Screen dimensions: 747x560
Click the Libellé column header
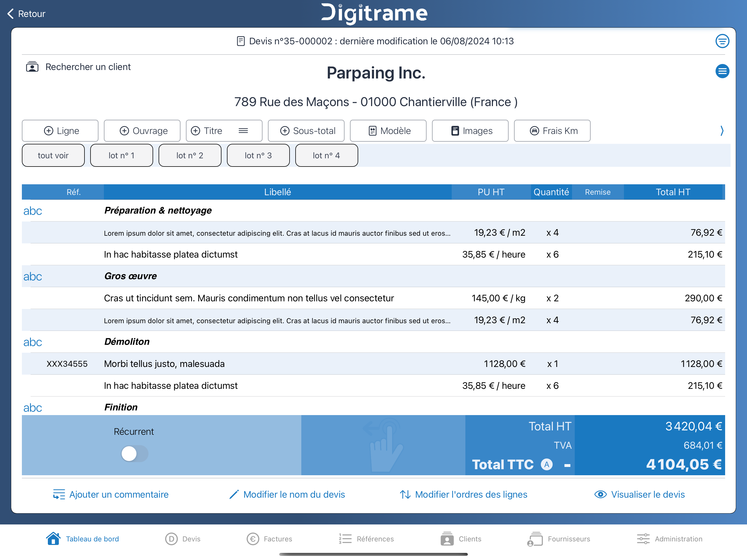(278, 192)
